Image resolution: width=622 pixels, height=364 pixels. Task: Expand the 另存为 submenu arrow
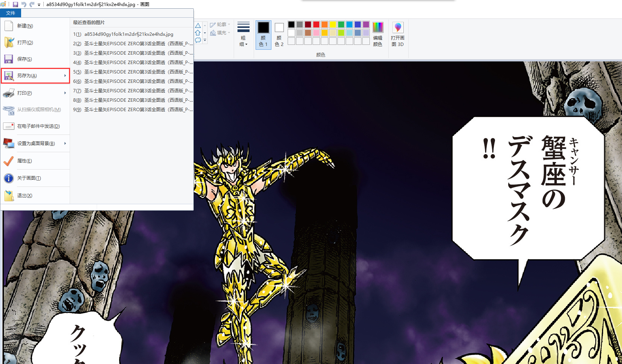coord(65,76)
